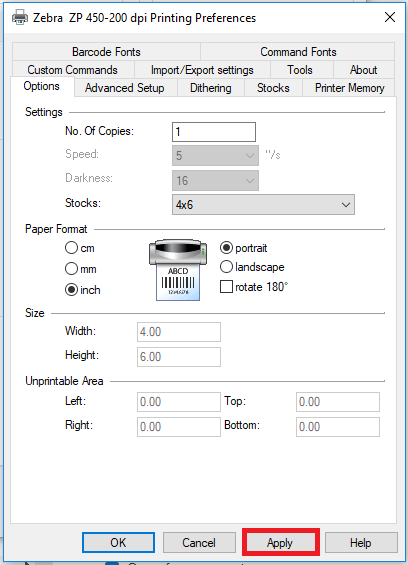
Task: Click the "Paper Format" section label
Action: point(56,229)
